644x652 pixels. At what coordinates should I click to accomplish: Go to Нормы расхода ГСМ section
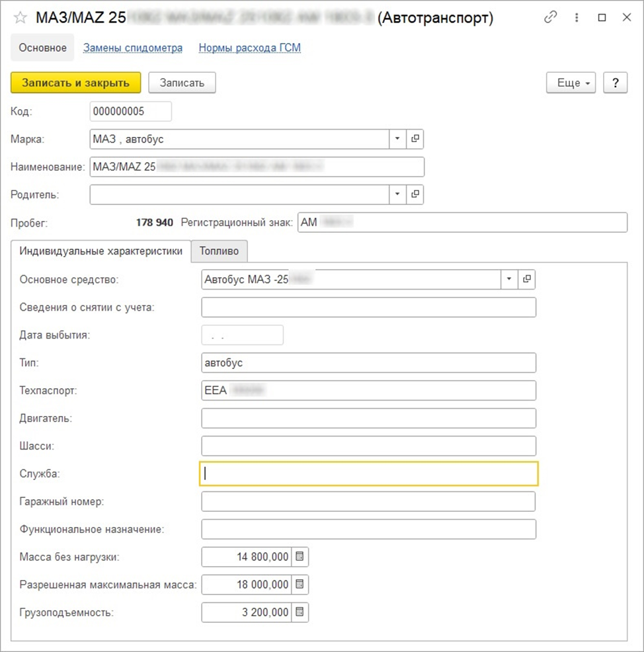(250, 48)
